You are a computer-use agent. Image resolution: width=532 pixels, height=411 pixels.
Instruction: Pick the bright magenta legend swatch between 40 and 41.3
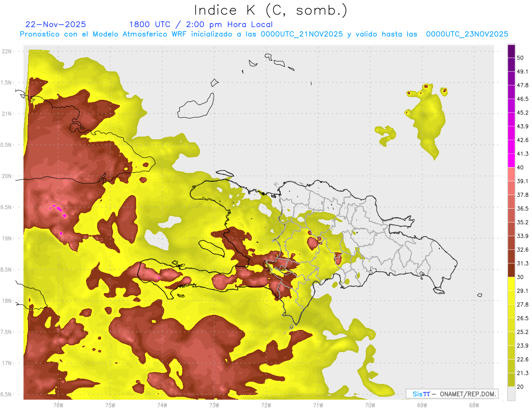click(511, 160)
